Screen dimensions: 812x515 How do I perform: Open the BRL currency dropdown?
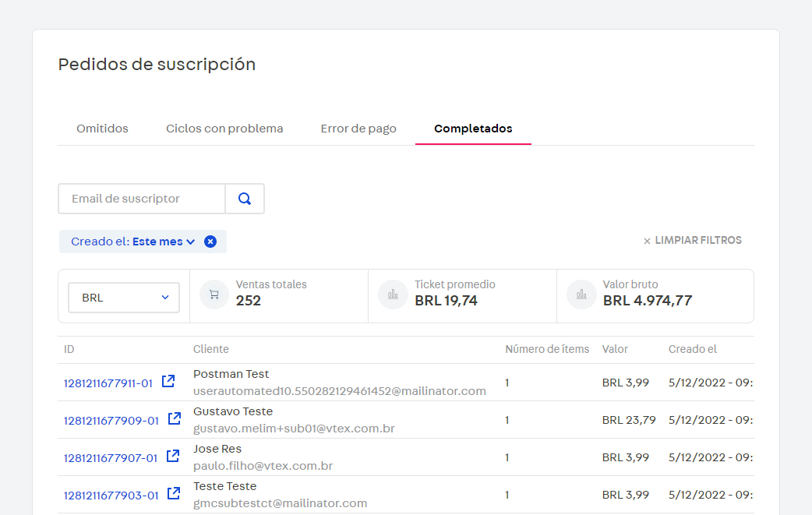pyautogui.click(x=123, y=297)
